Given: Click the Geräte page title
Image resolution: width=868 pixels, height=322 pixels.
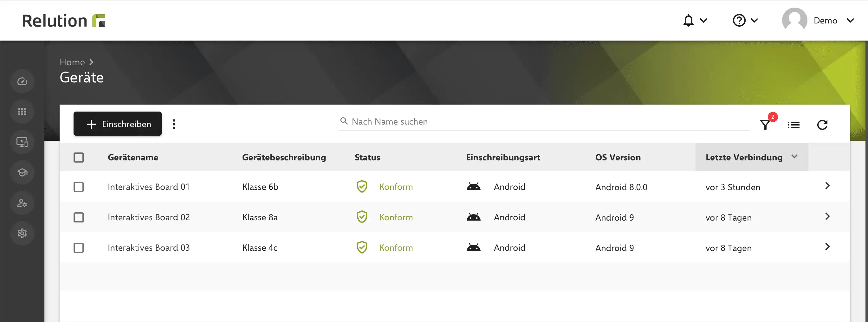Looking at the screenshot, I should 81,78.
